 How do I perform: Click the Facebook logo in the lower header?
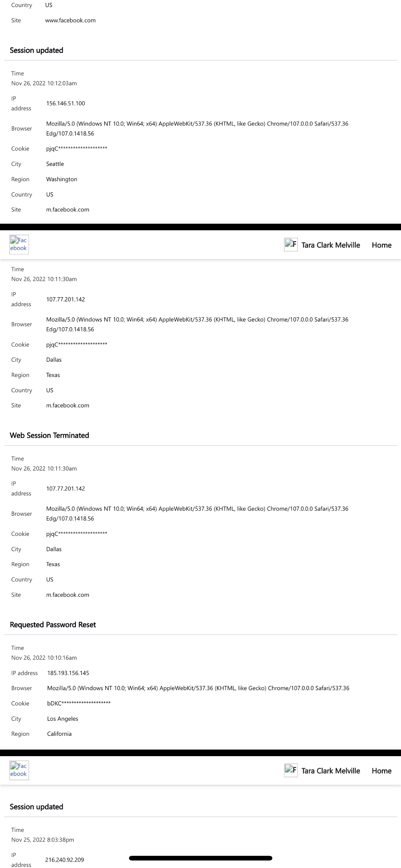18,770
